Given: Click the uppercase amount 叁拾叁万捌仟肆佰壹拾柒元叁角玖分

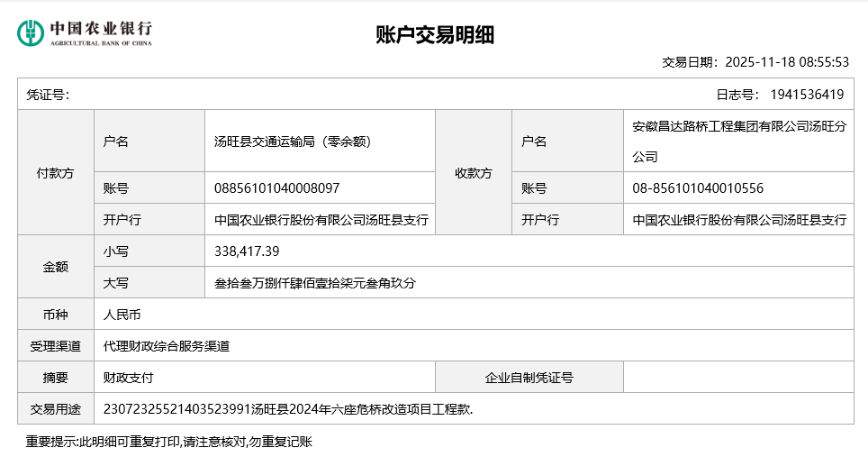Looking at the screenshot, I should click(x=315, y=283).
